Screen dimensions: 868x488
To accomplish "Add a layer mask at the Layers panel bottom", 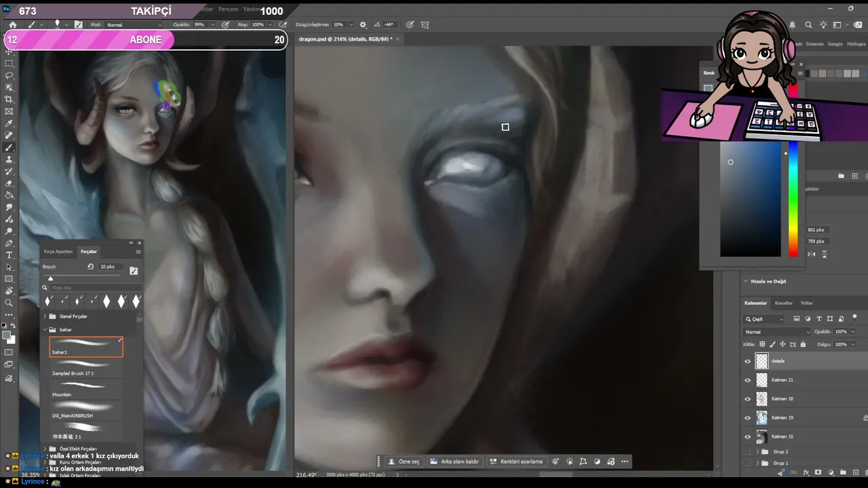I will point(818,472).
